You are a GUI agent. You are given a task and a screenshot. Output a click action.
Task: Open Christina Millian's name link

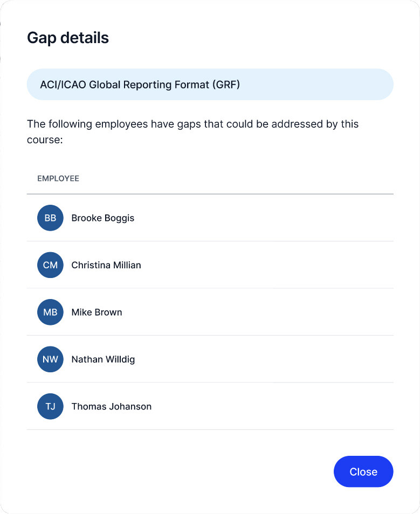click(x=106, y=265)
